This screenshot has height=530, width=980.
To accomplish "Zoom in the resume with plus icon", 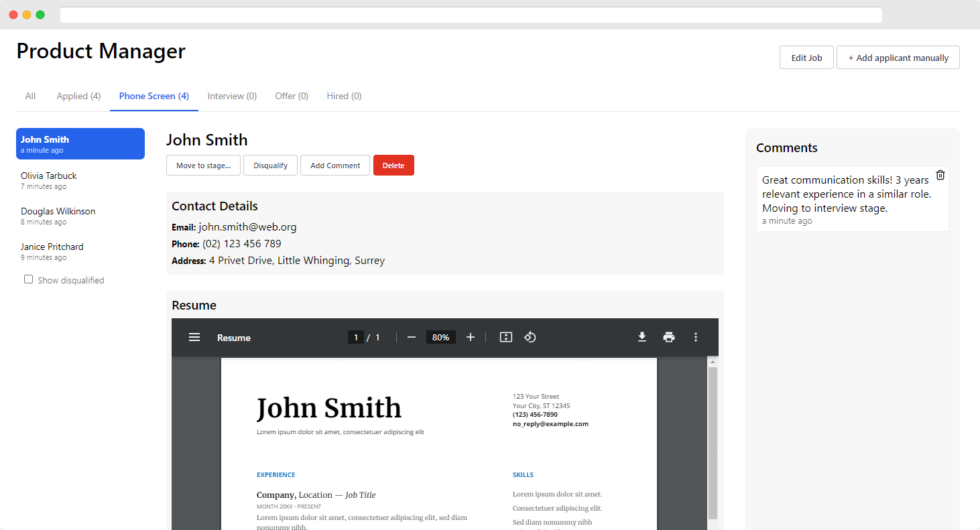I will (471, 337).
